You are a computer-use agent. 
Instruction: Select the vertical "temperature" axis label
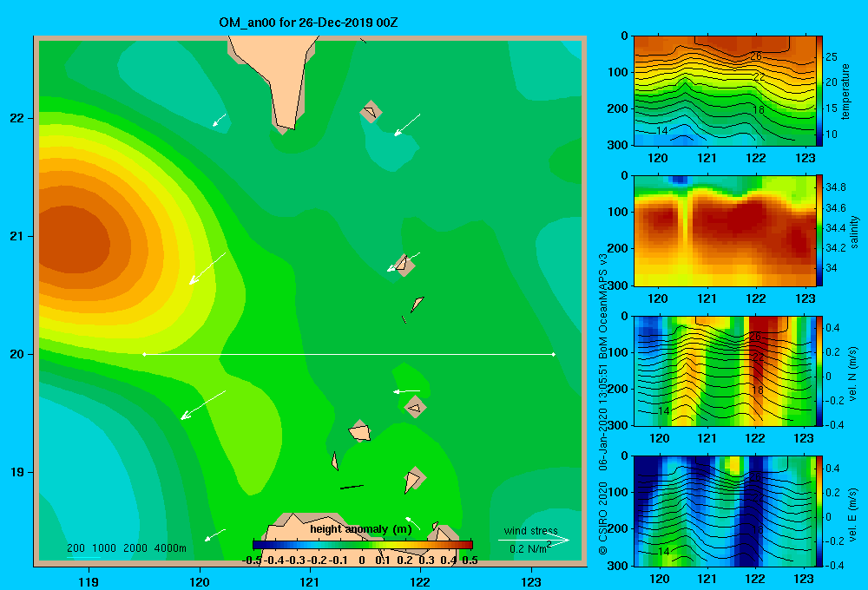[x=845, y=91]
